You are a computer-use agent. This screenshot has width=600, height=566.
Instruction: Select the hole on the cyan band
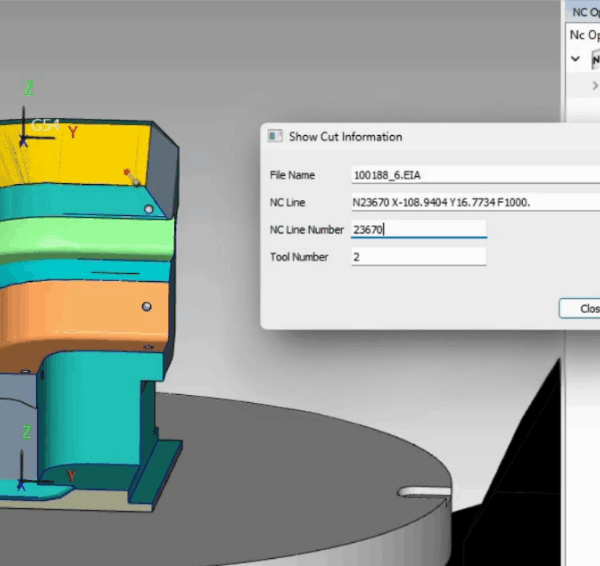pyautogui.click(x=149, y=209)
